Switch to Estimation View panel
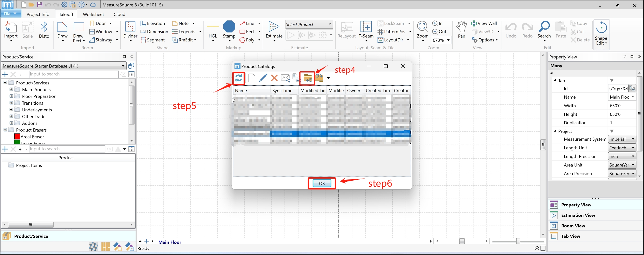 [x=578, y=215]
